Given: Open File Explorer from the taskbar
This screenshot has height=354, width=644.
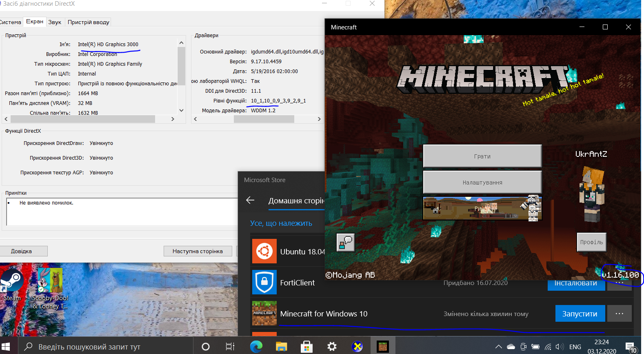Looking at the screenshot, I should [281, 347].
